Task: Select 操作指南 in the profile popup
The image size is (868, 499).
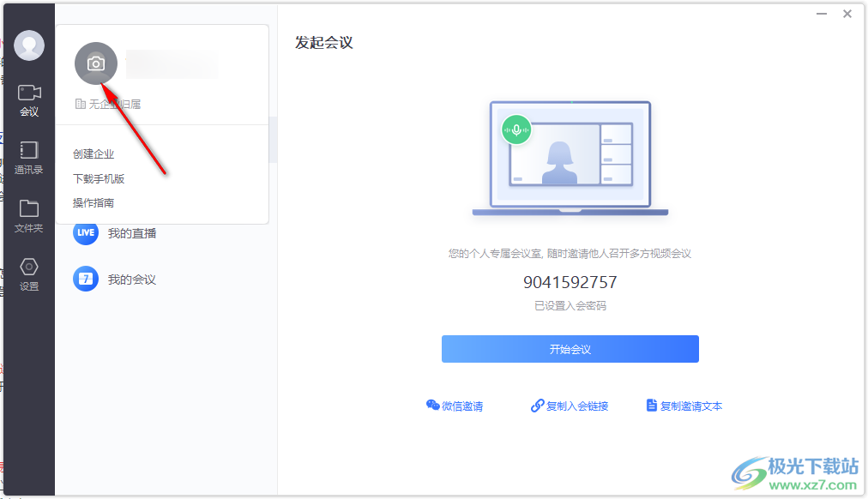Action: (93, 203)
